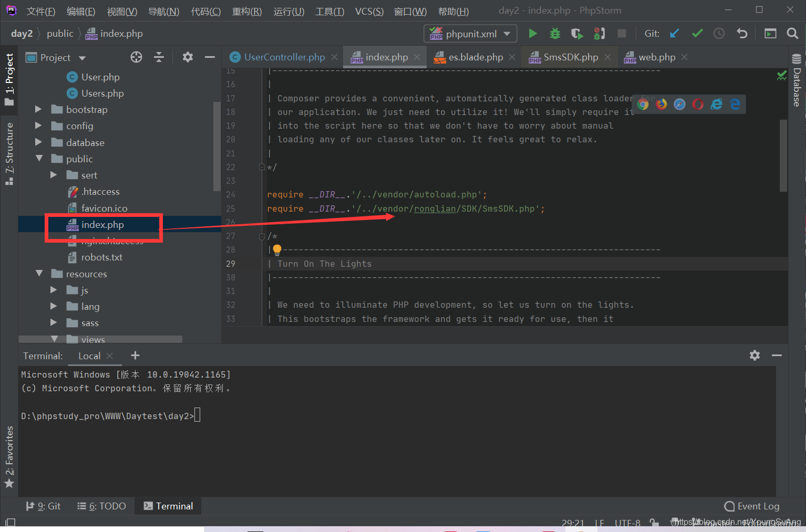Click the intention lightbulb on line 28

pos(277,249)
